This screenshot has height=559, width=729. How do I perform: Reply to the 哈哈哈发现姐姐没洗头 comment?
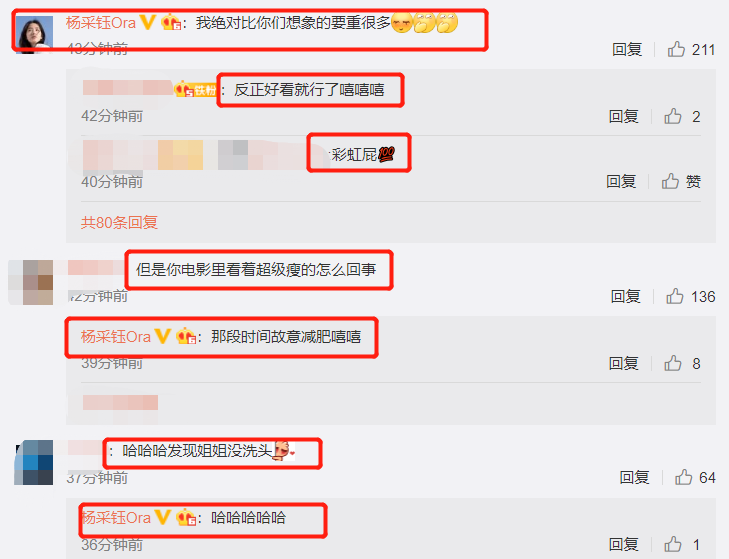pos(634,477)
